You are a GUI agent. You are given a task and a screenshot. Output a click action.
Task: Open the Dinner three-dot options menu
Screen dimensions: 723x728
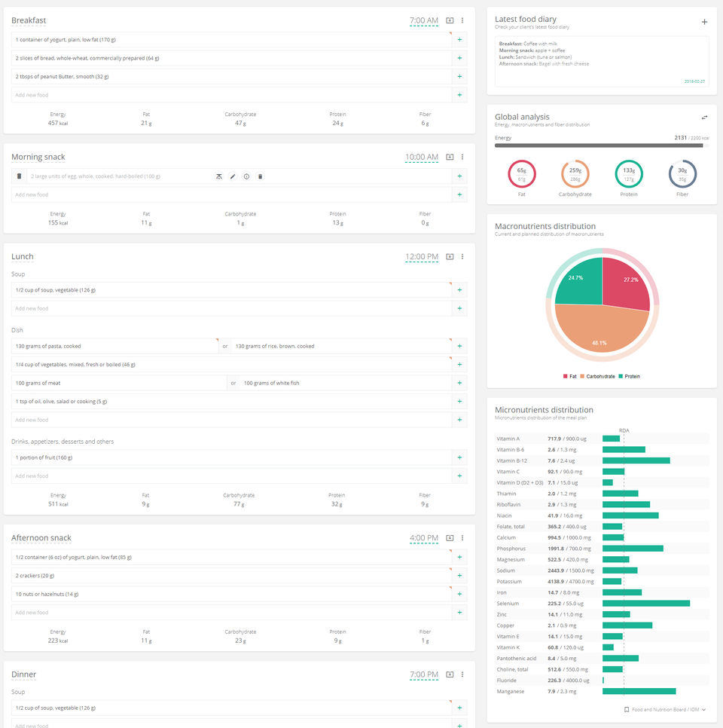point(462,674)
